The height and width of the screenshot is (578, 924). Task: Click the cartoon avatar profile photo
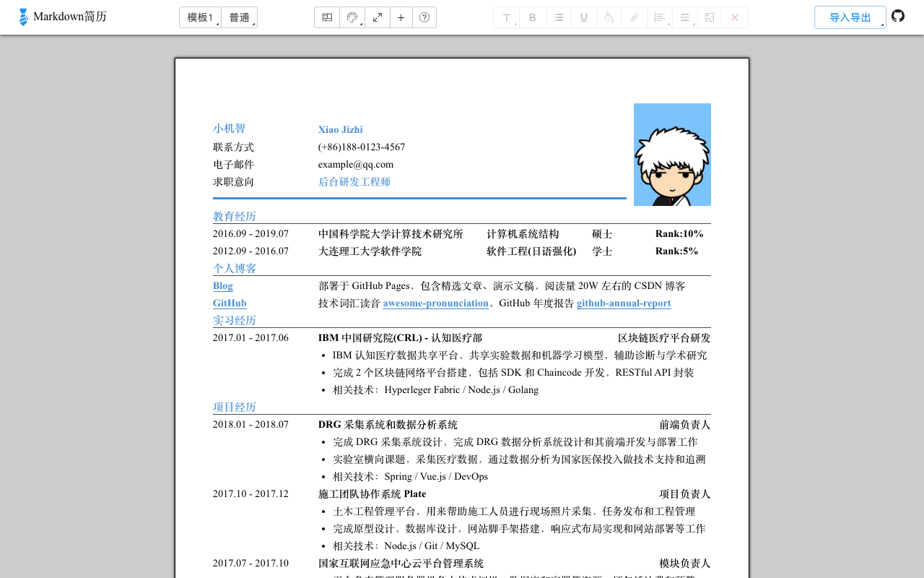click(x=672, y=155)
